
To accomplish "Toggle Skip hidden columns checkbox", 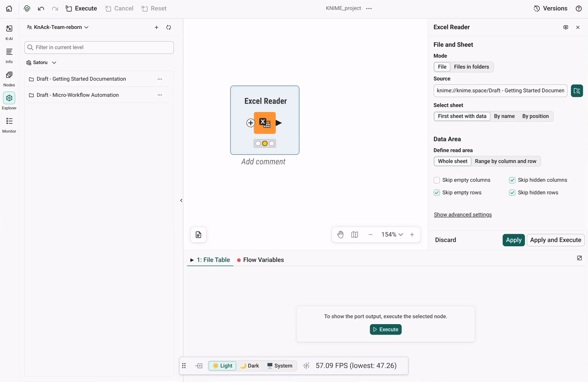I will (512, 180).
